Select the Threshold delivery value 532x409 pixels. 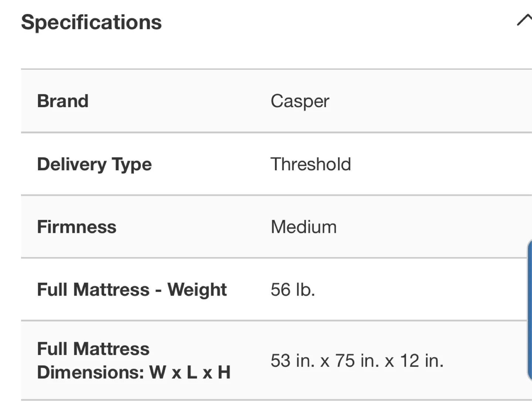coord(311,164)
